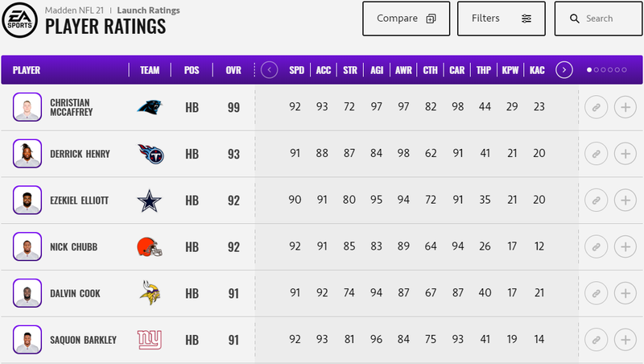Click the link icon for Ezekiel Elliott
The image size is (644, 364).
coord(596,200)
